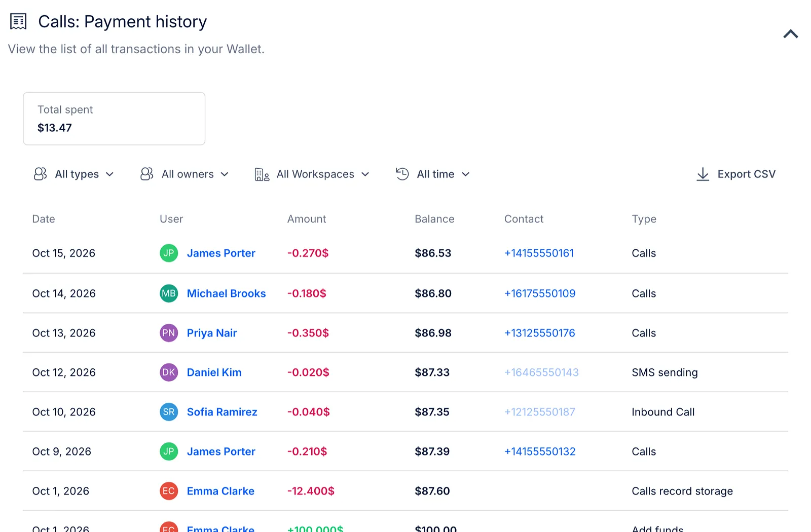Open Michael Brooks user link

[x=226, y=294]
